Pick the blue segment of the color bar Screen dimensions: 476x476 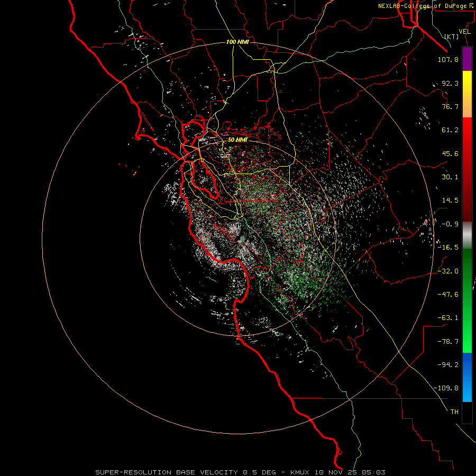pos(467,377)
